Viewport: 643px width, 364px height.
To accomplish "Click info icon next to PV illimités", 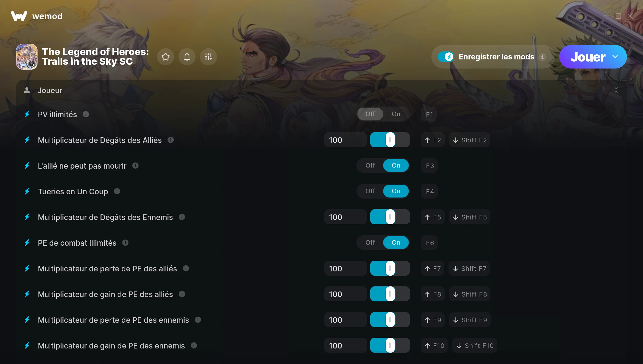I will click(x=86, y=114).
